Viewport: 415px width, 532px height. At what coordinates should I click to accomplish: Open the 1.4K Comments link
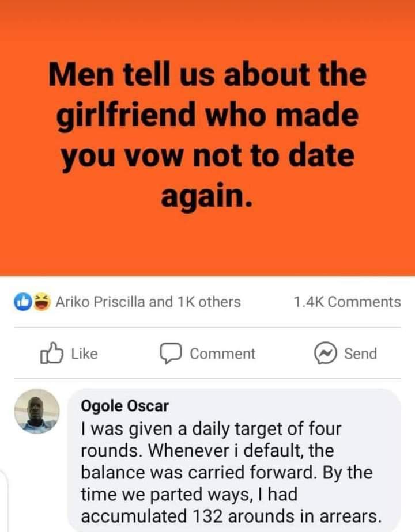pos(347,302)
